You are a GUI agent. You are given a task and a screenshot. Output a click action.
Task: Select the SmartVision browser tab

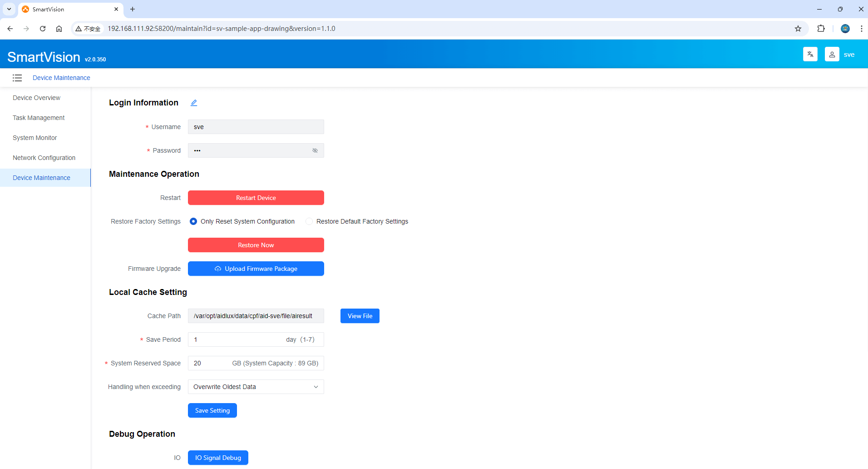(70, 9)
